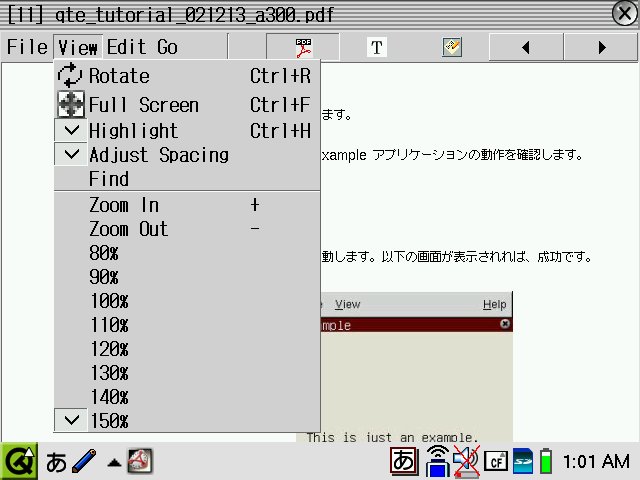Click the PDF view mode icon
640x480 pixels.
click(303, 48)
